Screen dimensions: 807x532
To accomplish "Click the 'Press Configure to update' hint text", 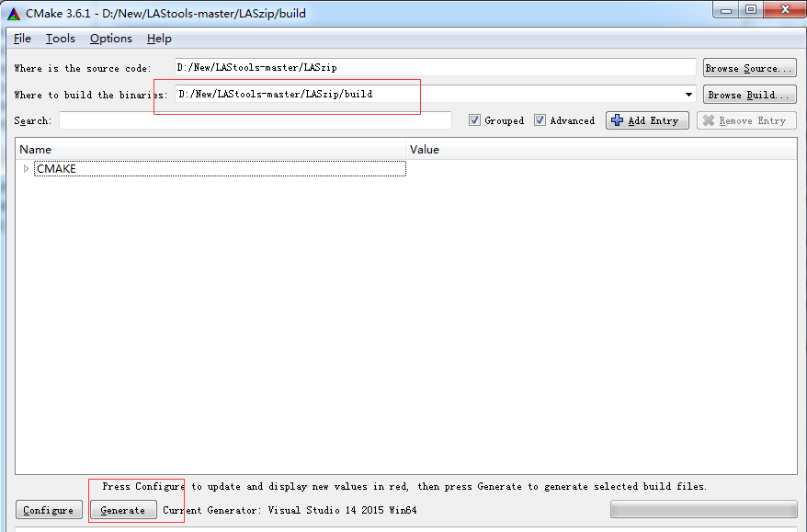I will (x=404, y=486).
